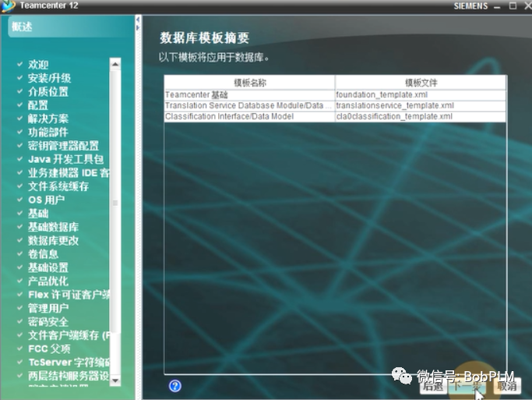Screen dimensions: 532x400
Task: Select 配置 step in sidebar
Action: pos(38,105)
